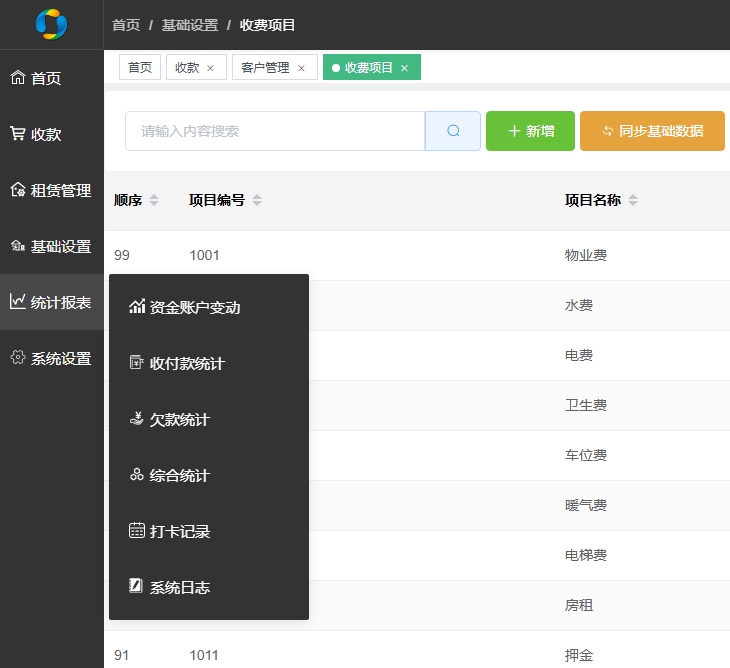
Task: Click the green 新增 button
Action: coord(530,131)
